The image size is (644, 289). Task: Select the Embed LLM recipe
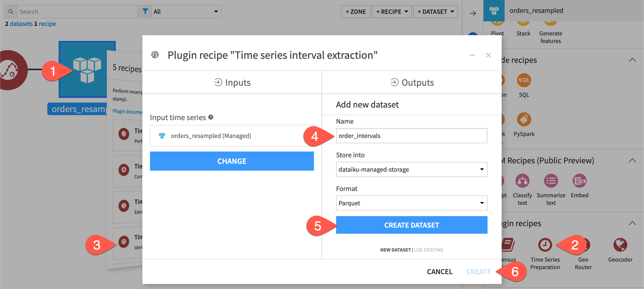[579, 181]
